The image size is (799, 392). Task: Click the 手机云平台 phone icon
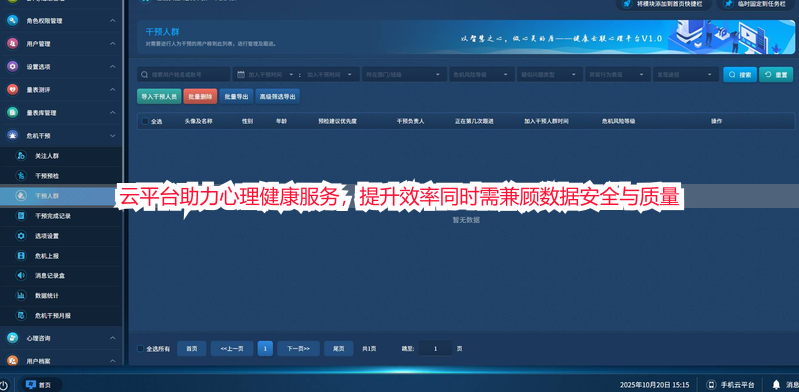711,385
